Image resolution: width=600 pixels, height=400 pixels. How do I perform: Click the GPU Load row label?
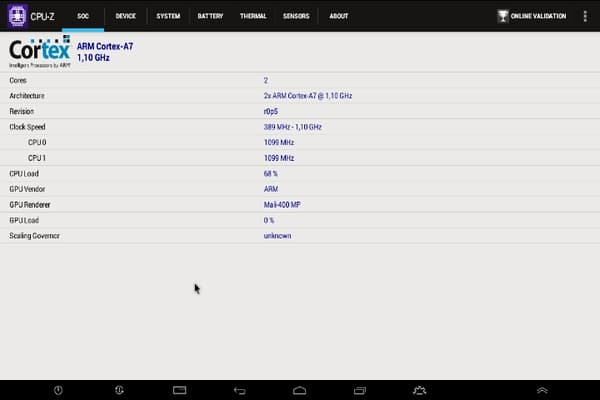(24, 220)
